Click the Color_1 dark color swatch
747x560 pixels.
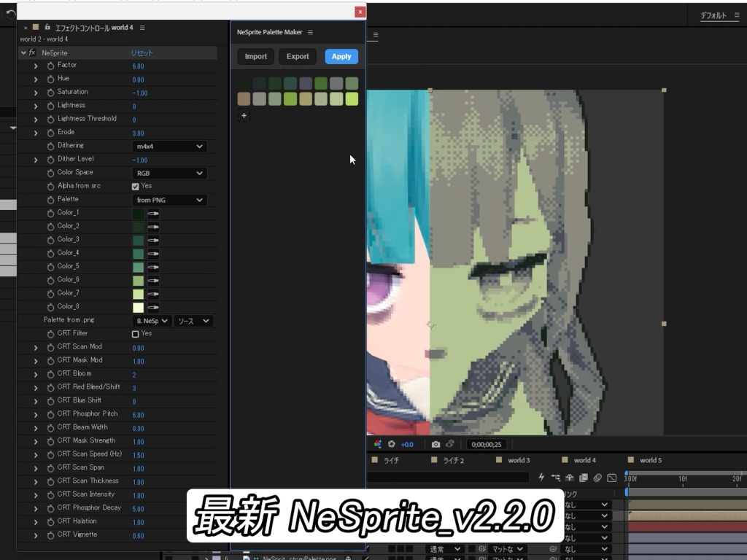coord(138,214)
